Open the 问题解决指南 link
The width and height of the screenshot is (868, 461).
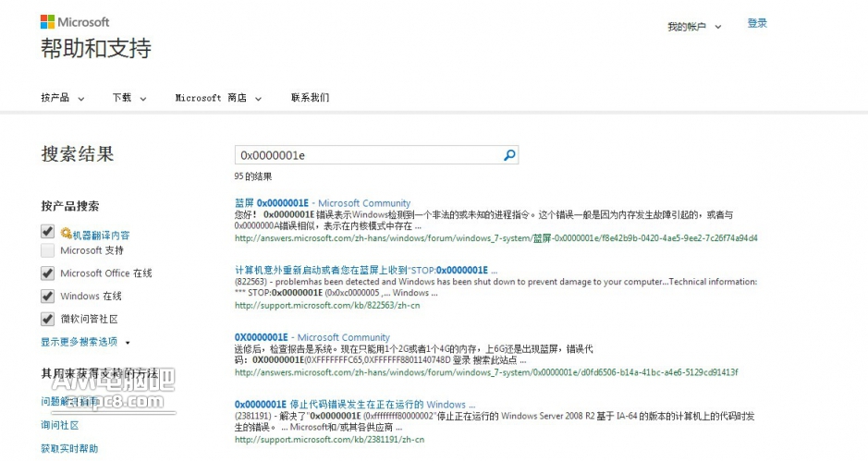pos(69,401)
